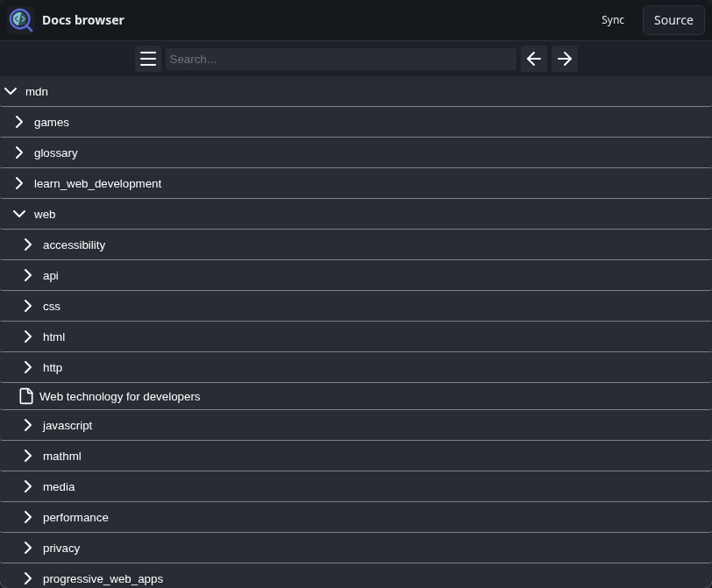Open the Source button
This screenshot has height=588, width=712.
click(673, 20)
